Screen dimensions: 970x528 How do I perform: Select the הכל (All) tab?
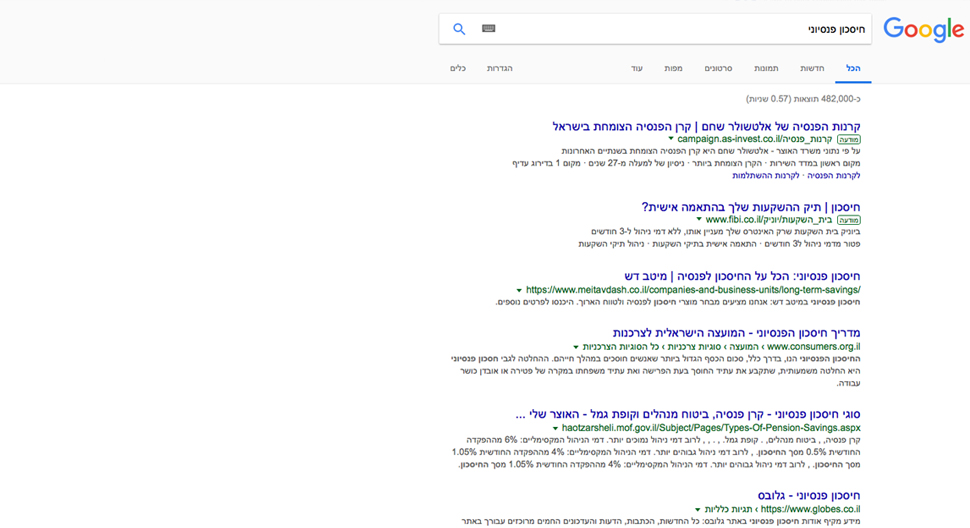click(x=853, y=69)
